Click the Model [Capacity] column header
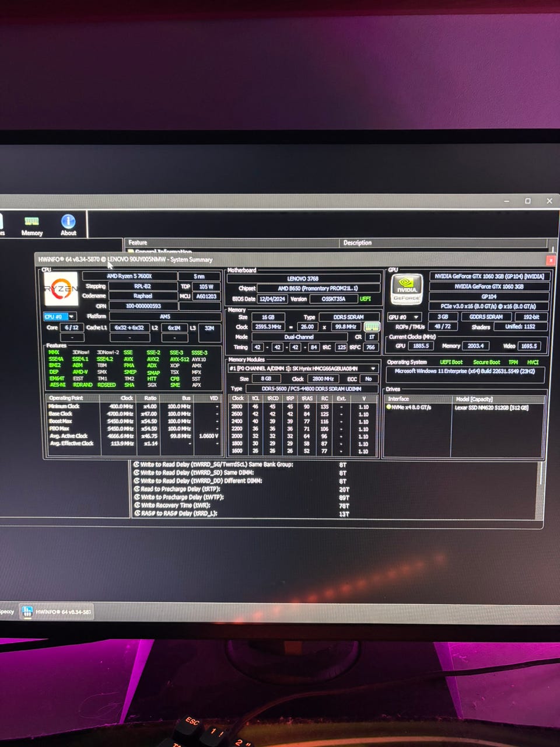This screenshot has width=560, height=747. (x=499, y=399)
